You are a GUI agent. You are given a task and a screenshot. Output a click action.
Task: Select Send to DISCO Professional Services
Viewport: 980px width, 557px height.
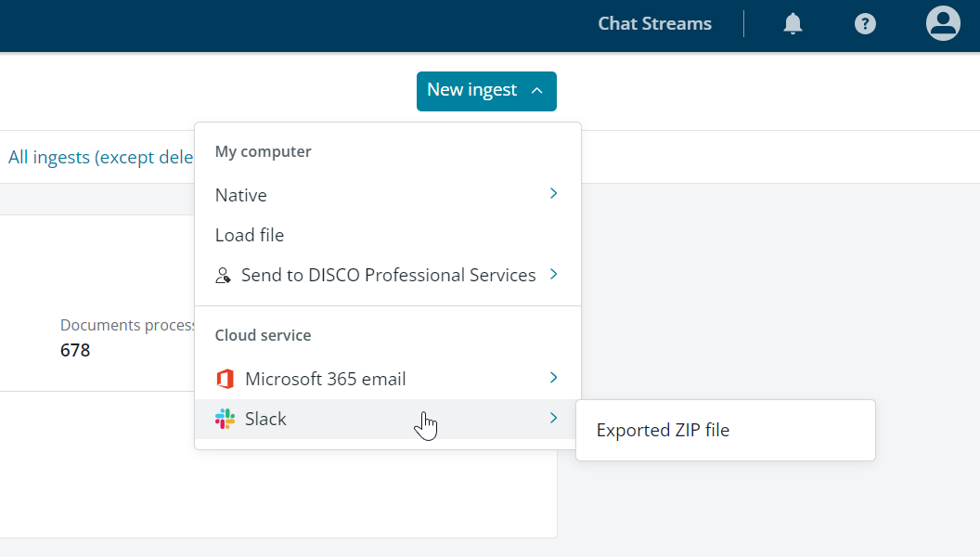[388, 275]
